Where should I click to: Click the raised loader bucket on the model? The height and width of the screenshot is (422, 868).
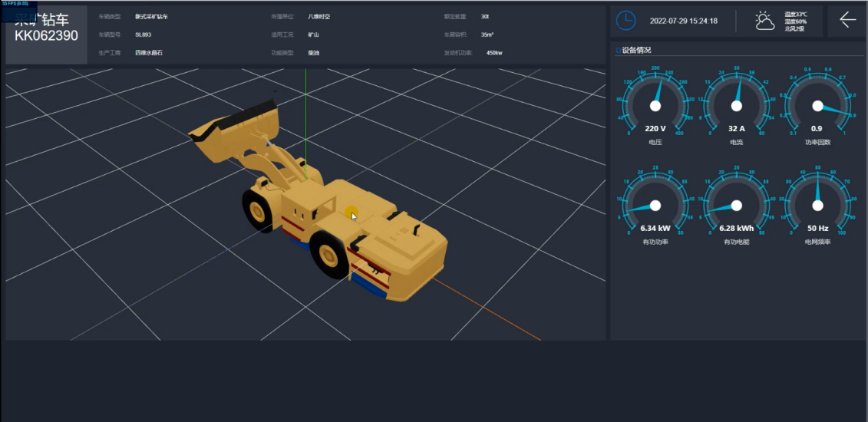[234, 127]
